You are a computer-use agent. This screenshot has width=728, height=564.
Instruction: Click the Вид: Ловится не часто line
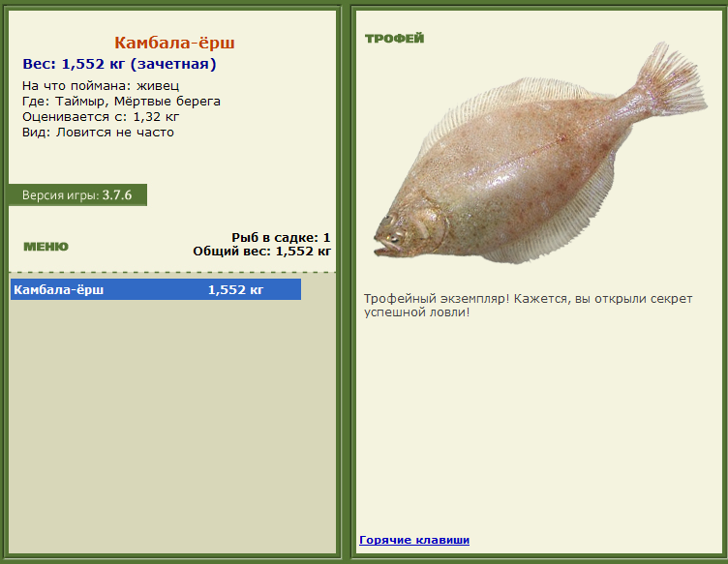click(x=98, y=133)
